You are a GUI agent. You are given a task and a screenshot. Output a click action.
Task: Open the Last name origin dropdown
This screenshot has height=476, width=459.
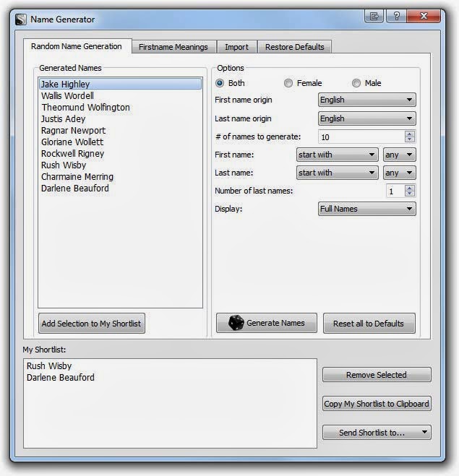367,118
